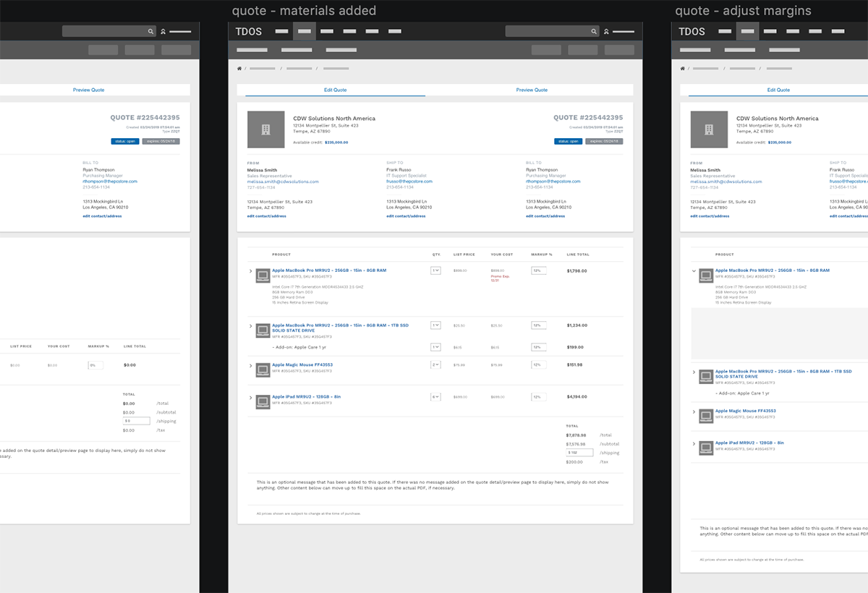Click the search icon in the $0.00-totals artboard

tap(150, 32)
